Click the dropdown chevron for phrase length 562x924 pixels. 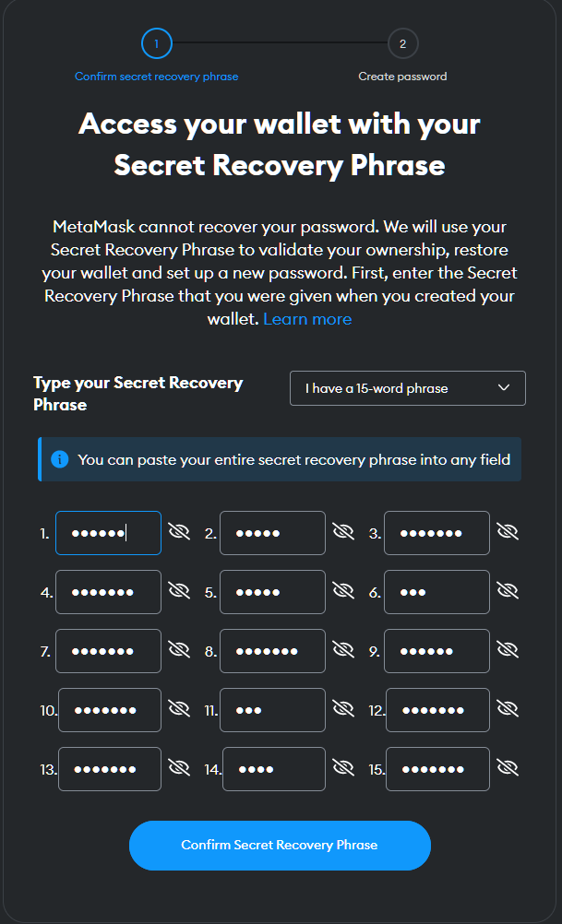(x=504, y=388)
